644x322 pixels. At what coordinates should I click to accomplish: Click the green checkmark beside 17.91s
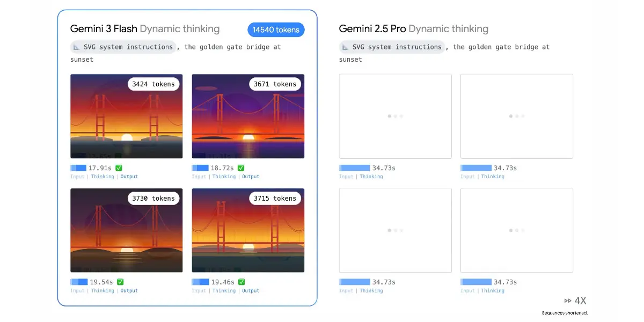(119, 168)
